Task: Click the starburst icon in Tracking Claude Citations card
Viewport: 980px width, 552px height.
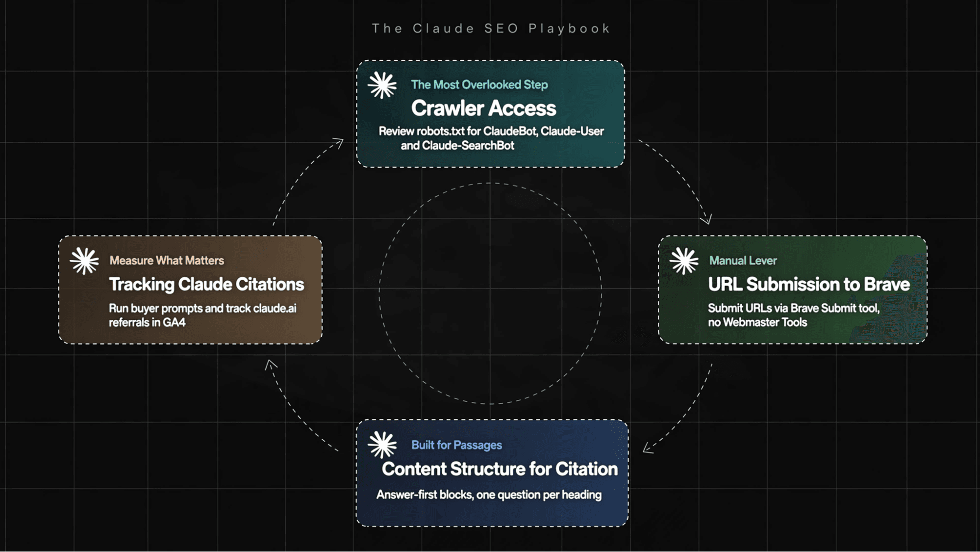Action: [84, 261]
